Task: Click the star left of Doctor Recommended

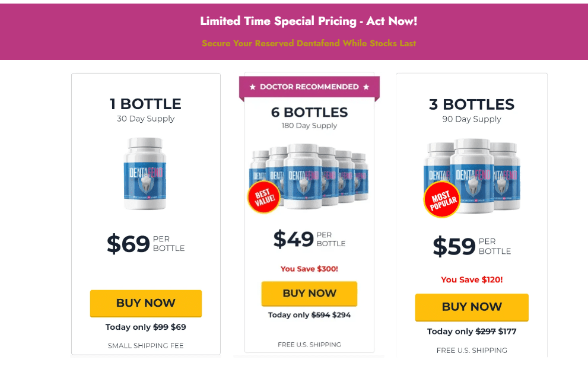Action: tap(253, 87)
